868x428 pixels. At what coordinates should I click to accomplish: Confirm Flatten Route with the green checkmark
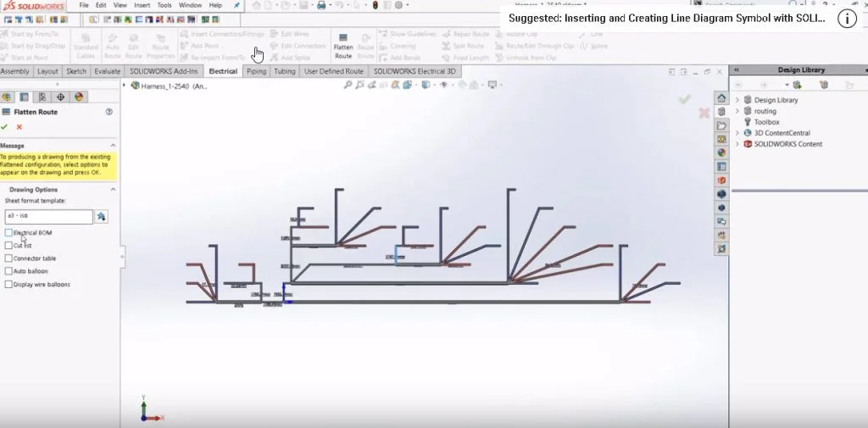4,127
